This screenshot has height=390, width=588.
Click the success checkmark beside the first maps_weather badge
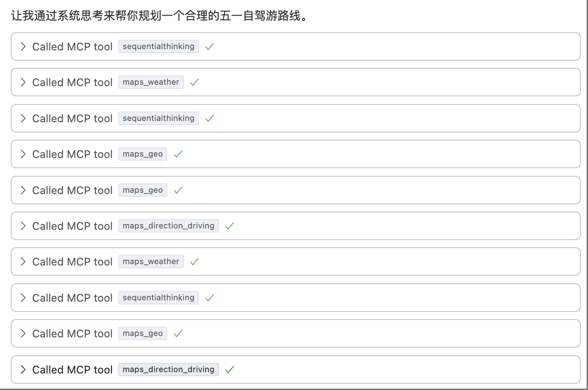(x=194, y=82)
